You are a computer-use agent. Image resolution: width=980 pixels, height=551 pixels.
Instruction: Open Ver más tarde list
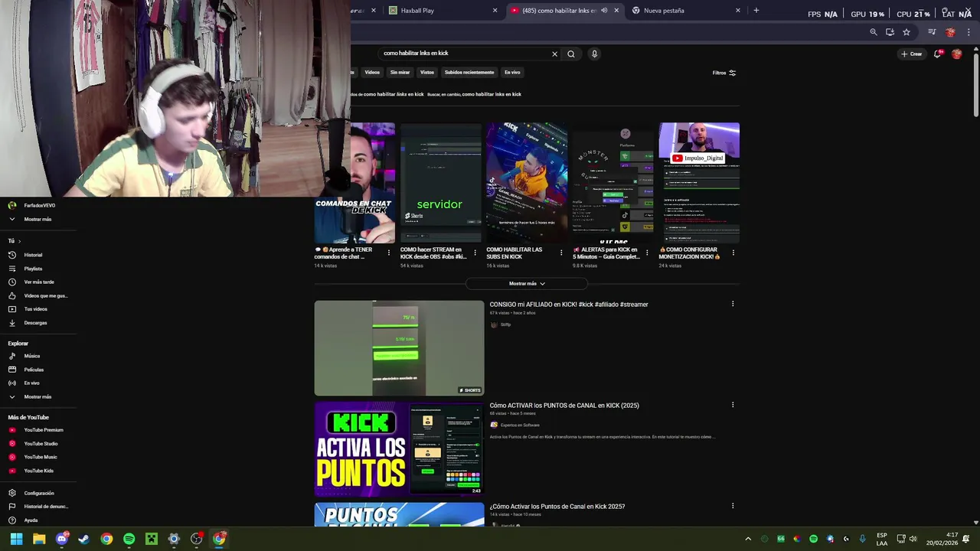tap(39, 282)
